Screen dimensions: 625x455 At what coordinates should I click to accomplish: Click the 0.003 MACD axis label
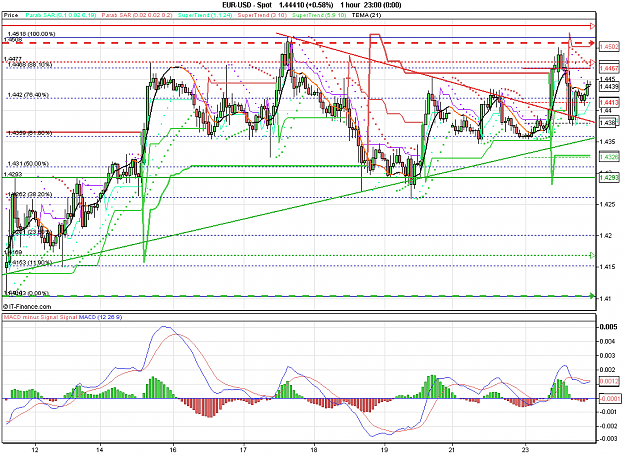click(609, 356)
